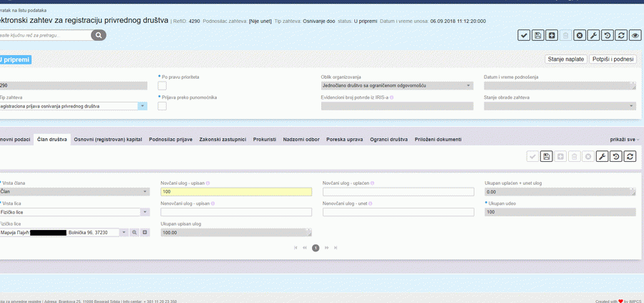Switch to the Zakonski zastupnici tab
Image resolution: width=644 pixels, height=303 pixels.
point(223,139)
